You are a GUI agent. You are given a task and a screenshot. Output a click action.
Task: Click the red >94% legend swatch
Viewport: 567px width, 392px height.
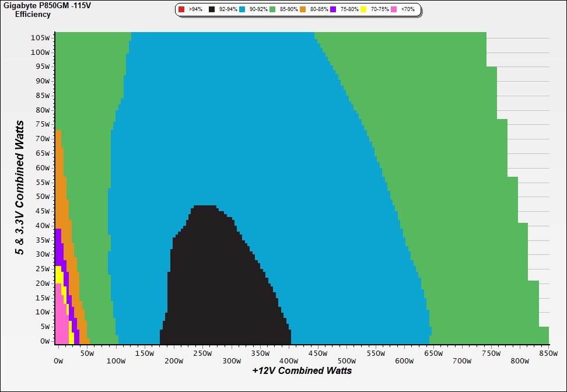click(x=181, y=10)
